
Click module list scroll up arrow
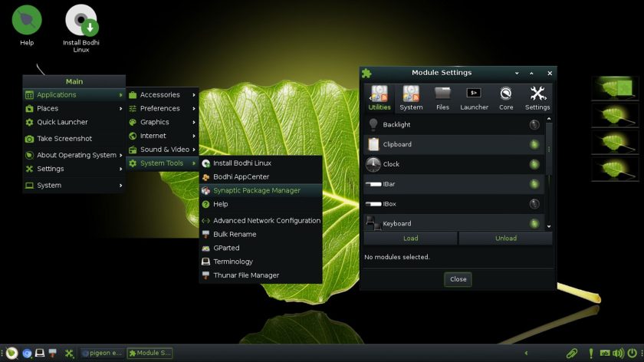(549, 119)
